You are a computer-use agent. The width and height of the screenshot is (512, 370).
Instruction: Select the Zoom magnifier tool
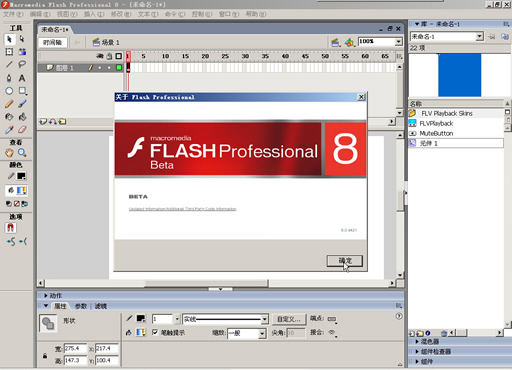tap(22, 153)
